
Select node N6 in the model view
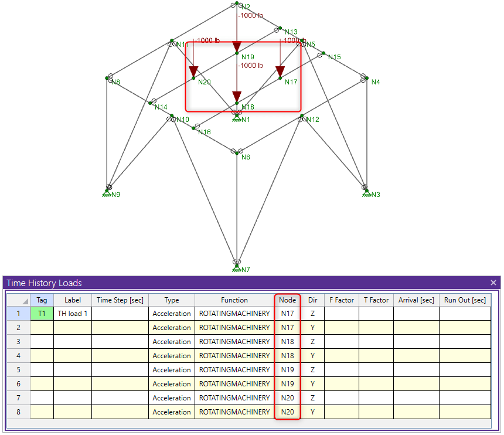(236, 151)
